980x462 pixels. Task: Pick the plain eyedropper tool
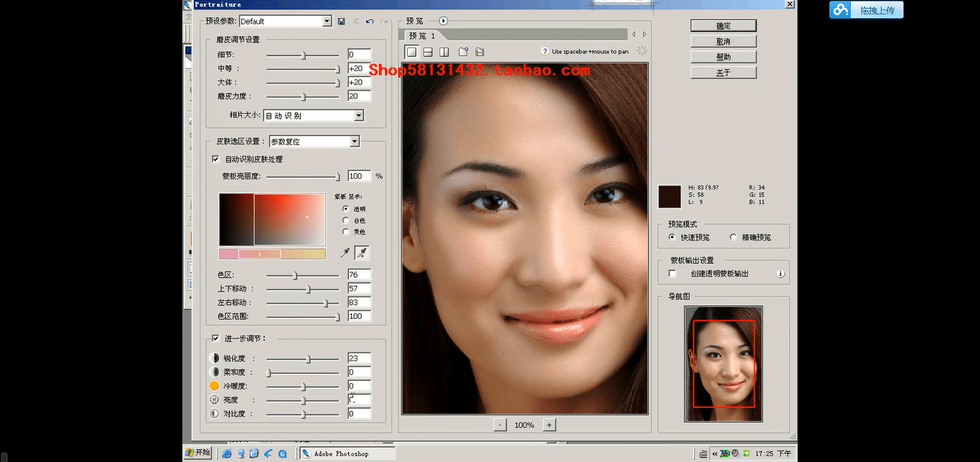(x=345, y=253)
